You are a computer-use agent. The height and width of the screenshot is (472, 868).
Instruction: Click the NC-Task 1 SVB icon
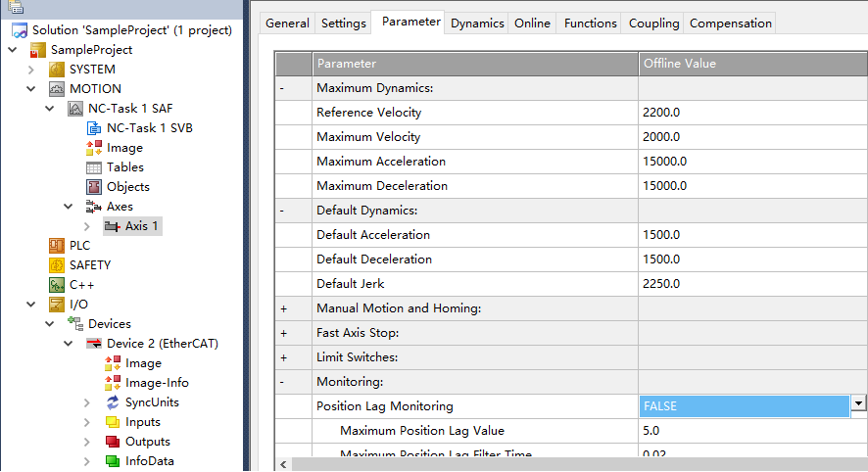click(x=94, y=128)
